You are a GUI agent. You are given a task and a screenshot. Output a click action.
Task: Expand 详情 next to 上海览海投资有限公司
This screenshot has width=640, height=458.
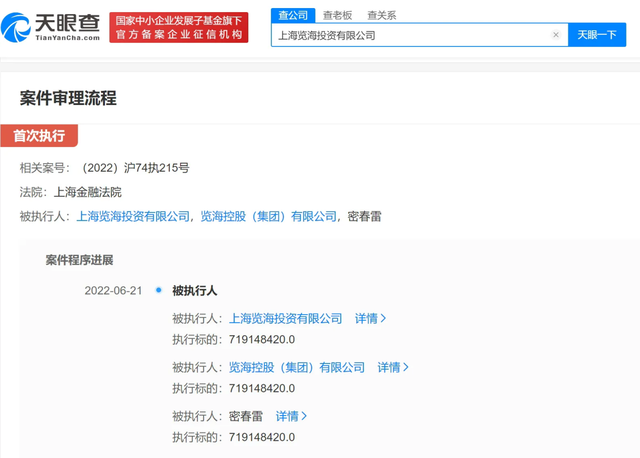click(370, 319)
